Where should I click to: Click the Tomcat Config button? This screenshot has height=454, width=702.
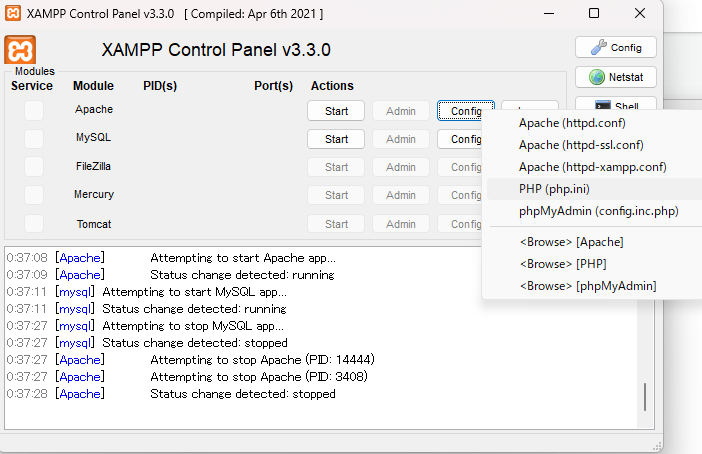pyautogui.click(x=460, y=224)
